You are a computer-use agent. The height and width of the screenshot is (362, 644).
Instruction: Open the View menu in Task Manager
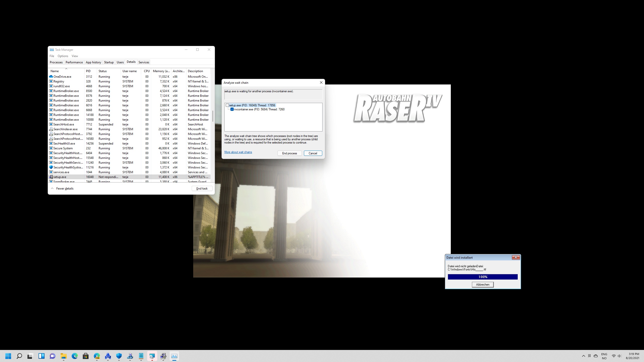click(x=75, y=56)
